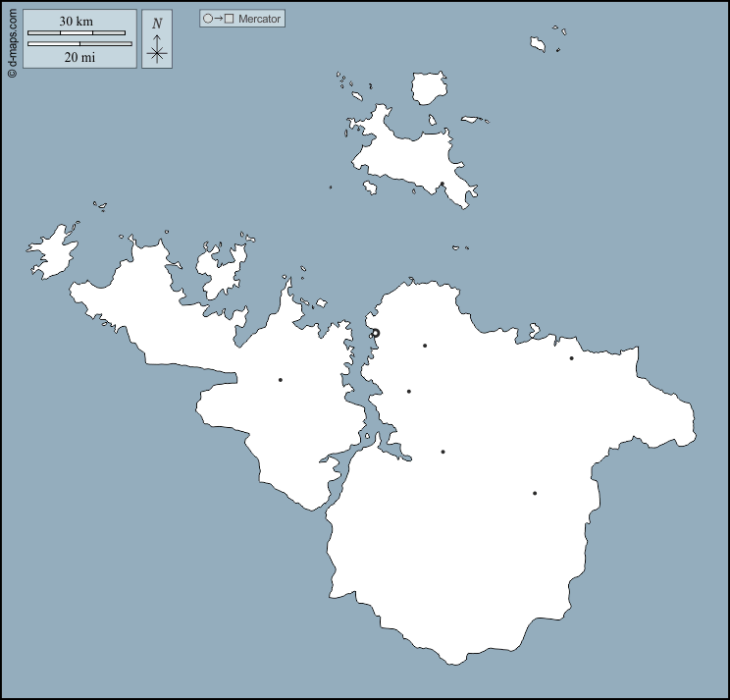Select the easternmost city dot near the north coast
Image resolution: width=730 pixels, height=700 pixels.
point(571,358)
